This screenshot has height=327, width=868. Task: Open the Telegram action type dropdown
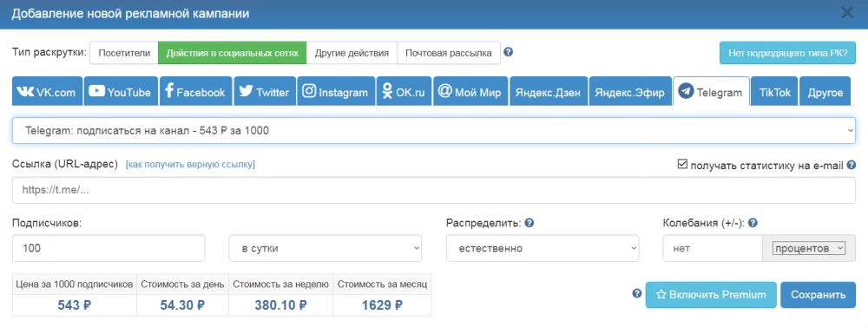pyautogui.click(x=433, y=131)
